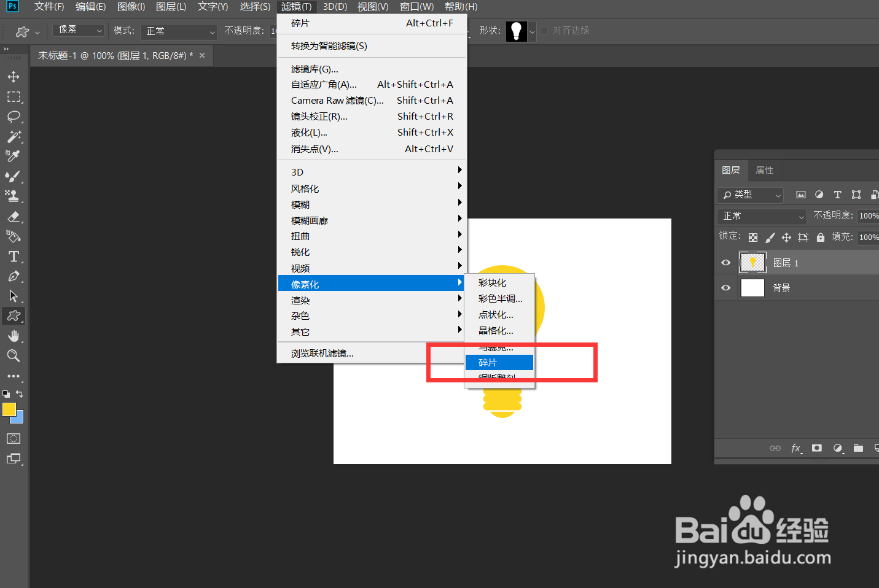
Task: Click the 图层 1 layer thumbnail
Action: point(752,262)
